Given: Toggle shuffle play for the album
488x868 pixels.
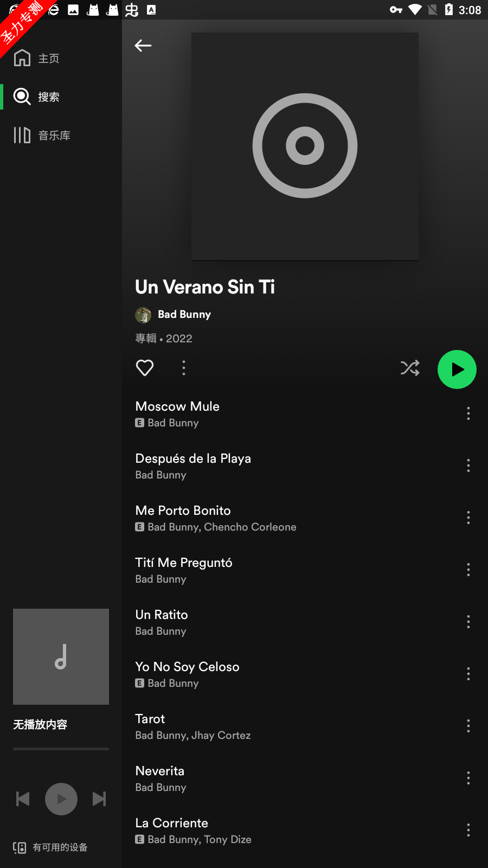Looking at the screenshot, I should (x=410, y=368).
